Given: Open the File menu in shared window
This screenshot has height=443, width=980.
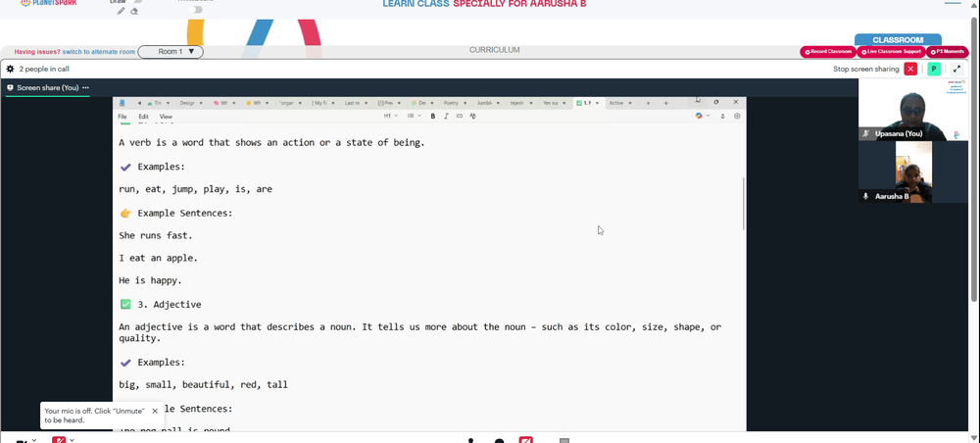Looking at the screenshot, I should tap(122, 117).
